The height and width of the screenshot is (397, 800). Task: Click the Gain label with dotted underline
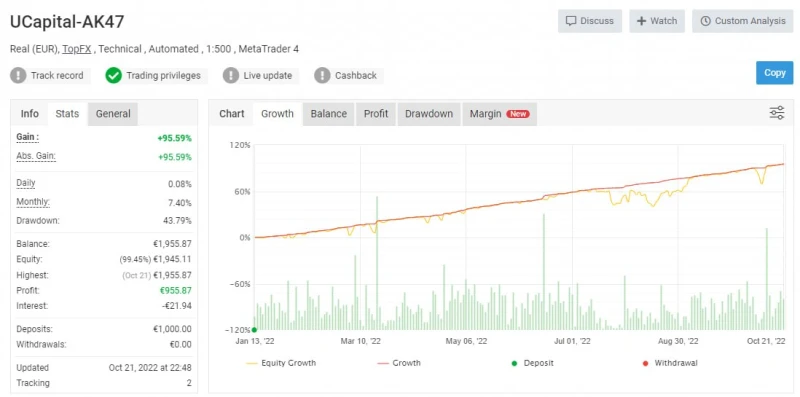27,137
